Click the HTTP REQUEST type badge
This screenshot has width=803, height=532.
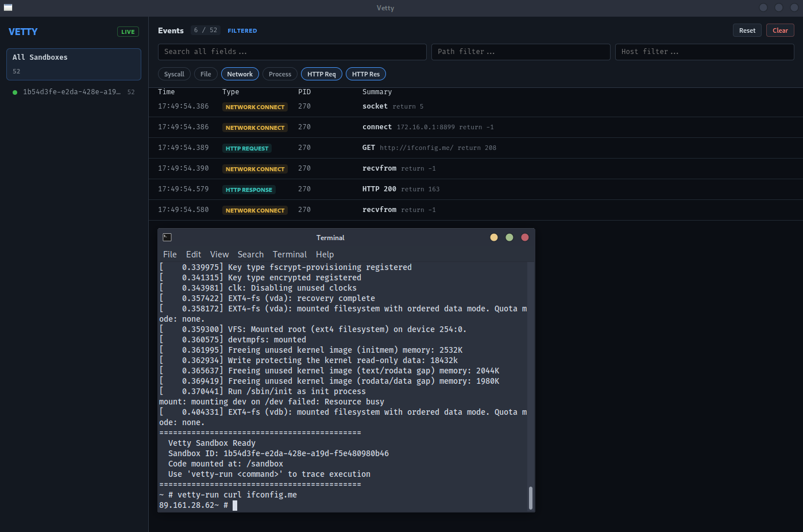(247, 148)
